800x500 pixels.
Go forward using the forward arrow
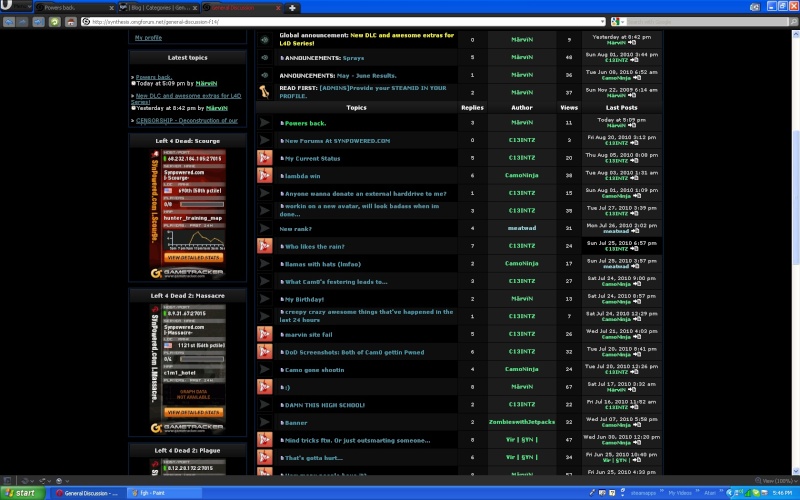[23, 22]
